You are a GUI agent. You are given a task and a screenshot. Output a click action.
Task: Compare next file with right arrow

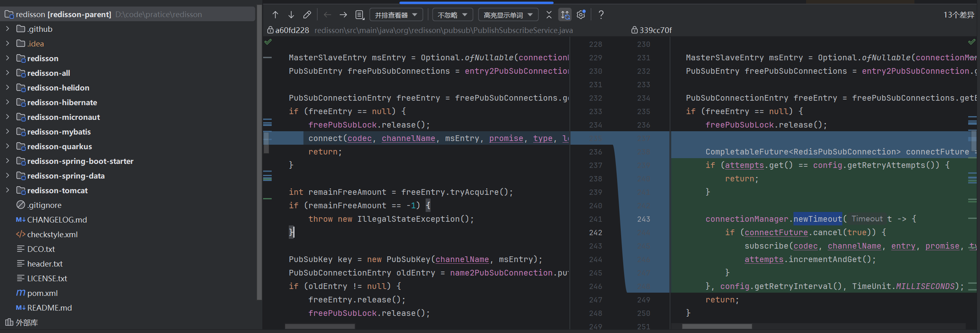click(343, 15)
